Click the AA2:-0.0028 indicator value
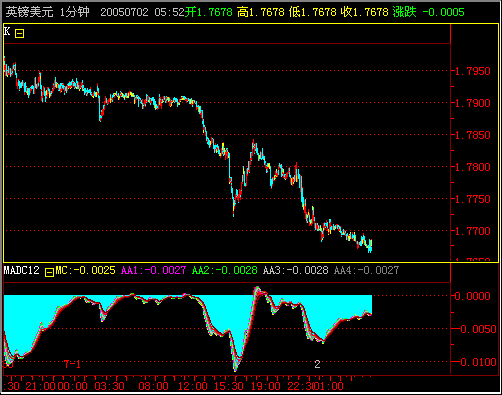 225,270
